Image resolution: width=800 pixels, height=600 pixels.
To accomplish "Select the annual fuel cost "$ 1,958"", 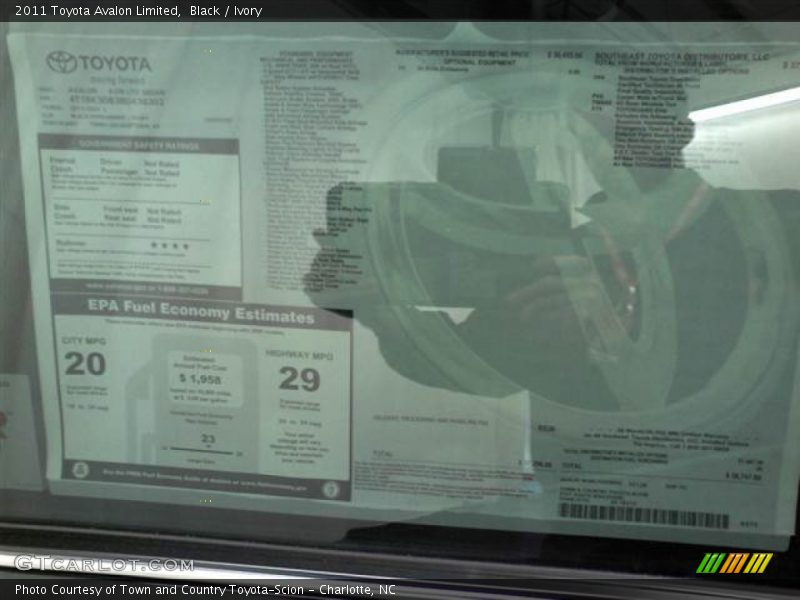I will point(200,379).
